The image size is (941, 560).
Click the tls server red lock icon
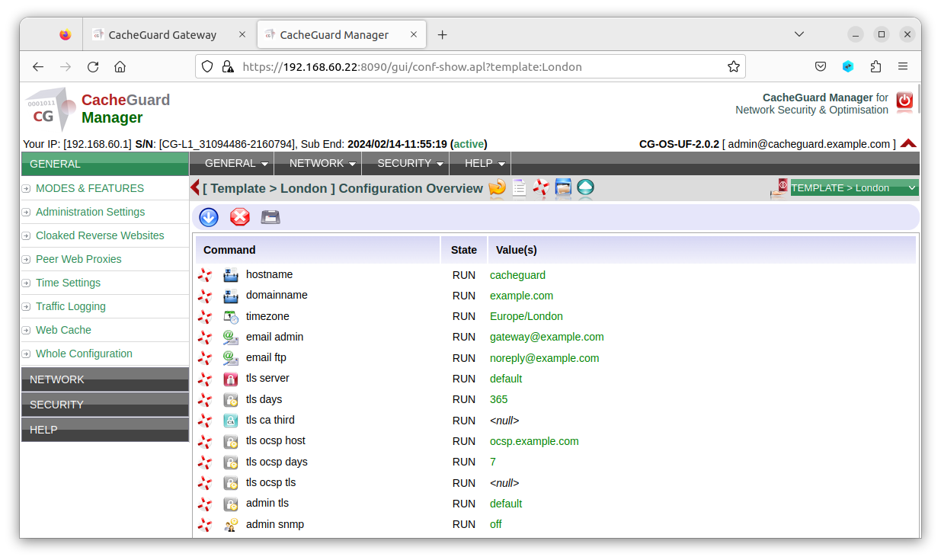pos(231,379)
